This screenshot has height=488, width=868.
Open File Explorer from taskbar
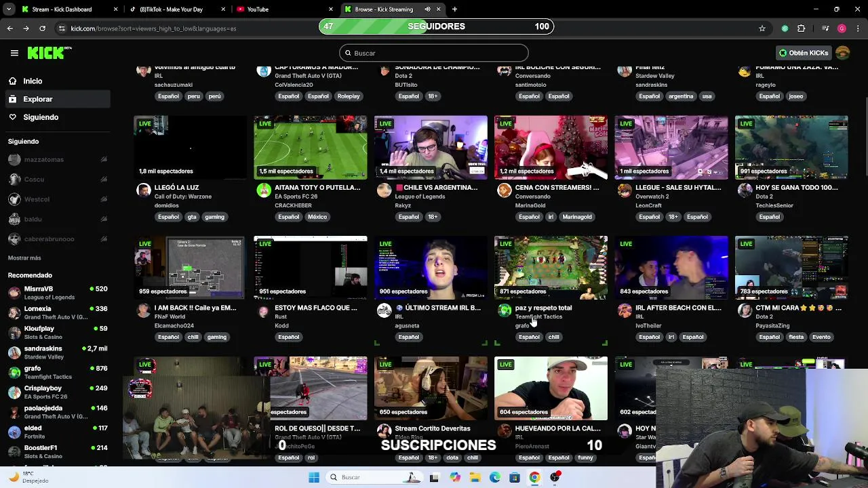point(475,477)
